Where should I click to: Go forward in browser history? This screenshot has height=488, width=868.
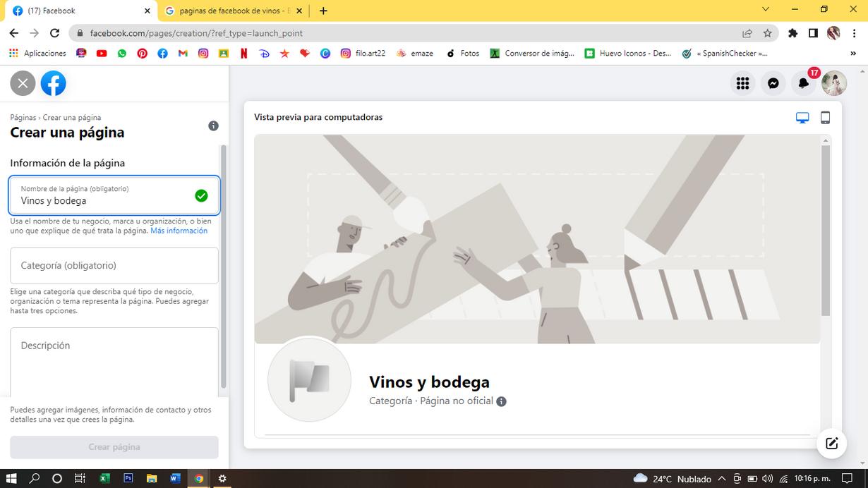point(34,33)
